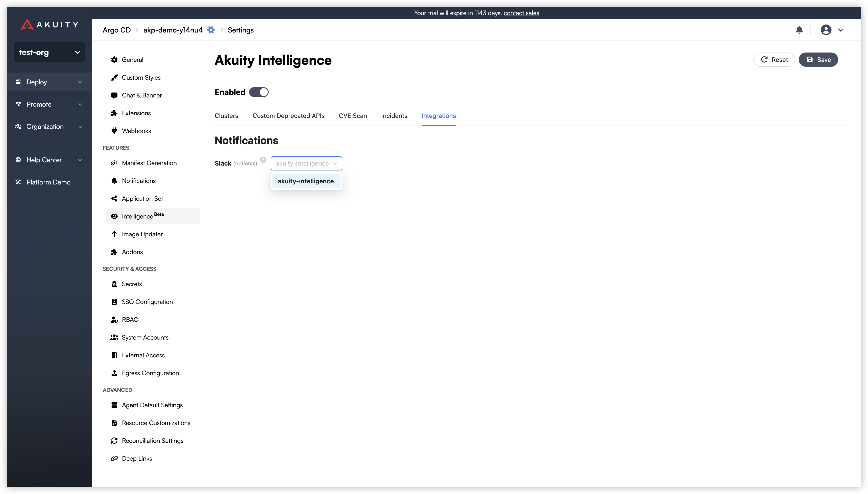Open Platform Demo from sidebar
868x494 pixels.
point(48,182)
